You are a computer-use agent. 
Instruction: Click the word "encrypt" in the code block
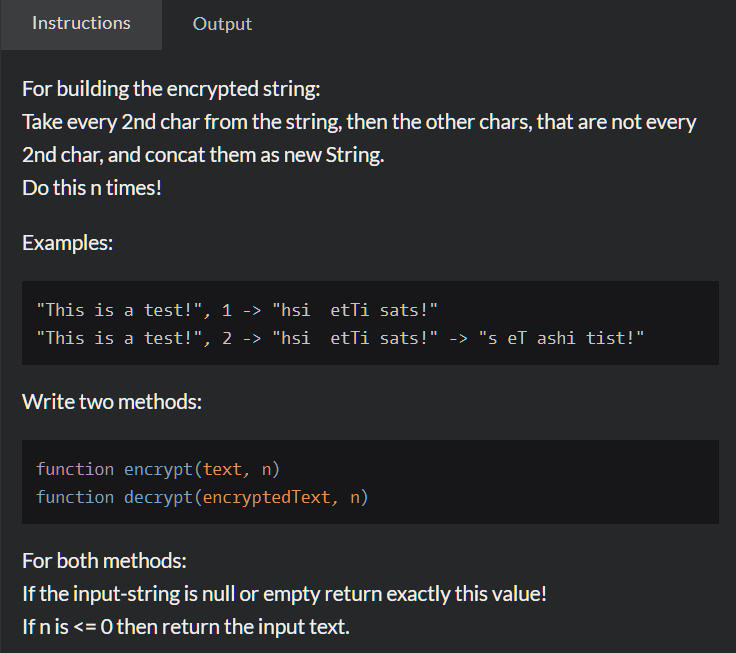click(159, 469)
